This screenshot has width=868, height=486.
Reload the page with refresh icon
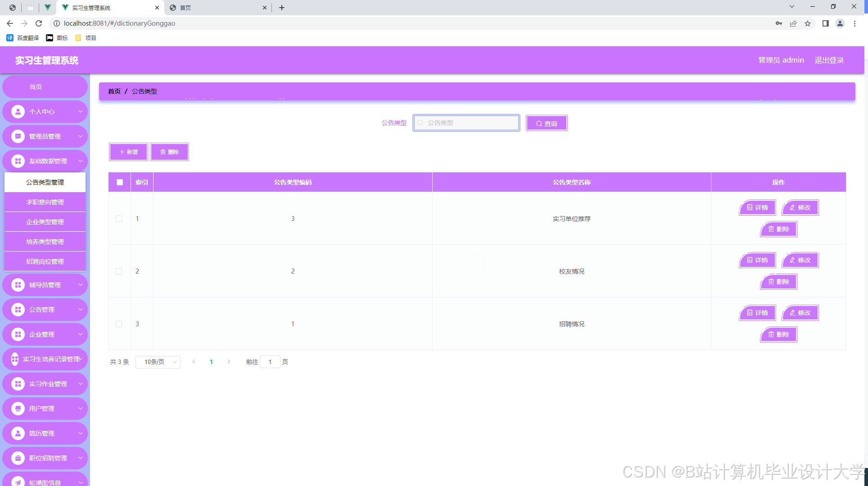(x=39, y=23)
